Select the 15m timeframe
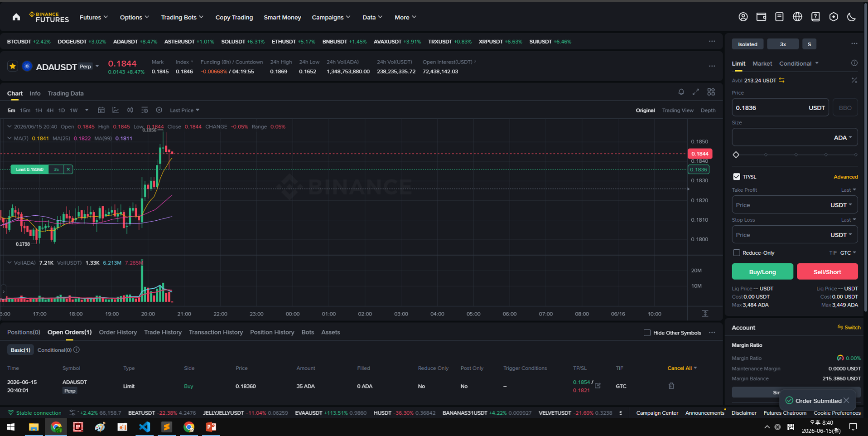The image size is (868, 436). pos(25,110)
